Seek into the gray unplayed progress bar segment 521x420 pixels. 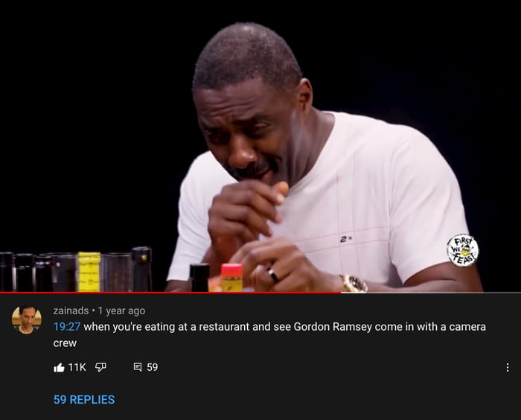pos(431,293)
